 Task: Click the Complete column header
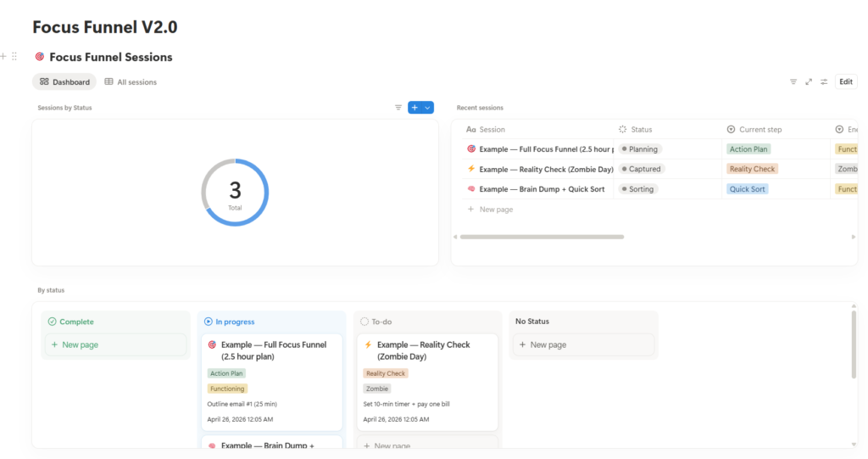[x=71, y=322]
